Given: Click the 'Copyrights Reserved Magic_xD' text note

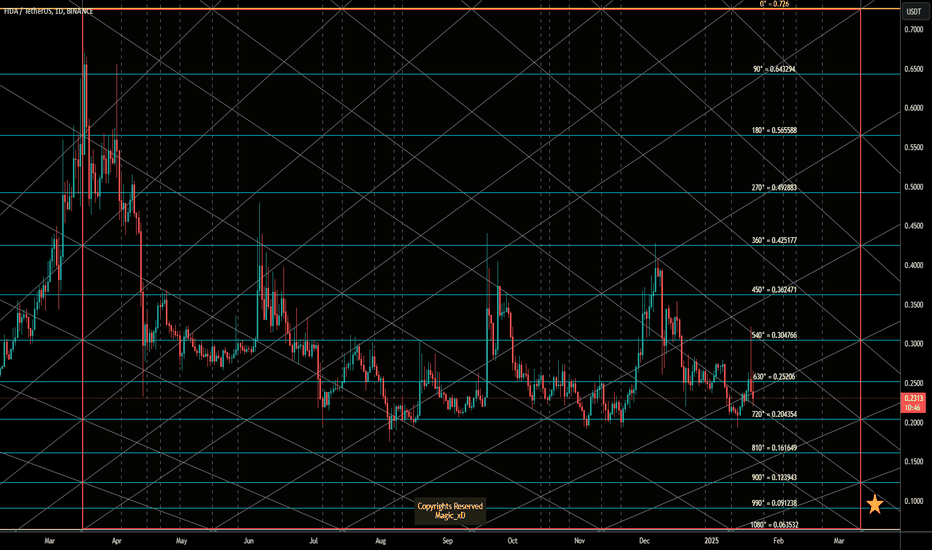Looking at the screenshot, I should 450,511.
